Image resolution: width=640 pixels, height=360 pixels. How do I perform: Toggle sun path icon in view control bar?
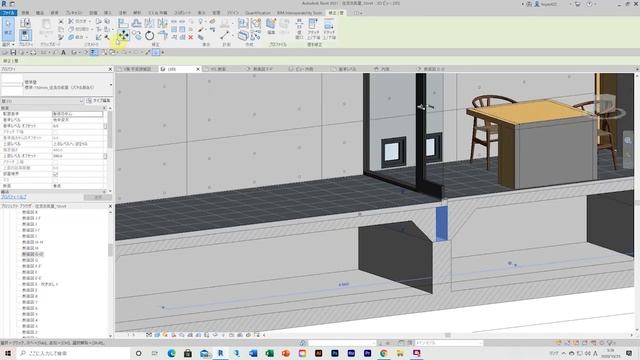[x=165, y=335]
